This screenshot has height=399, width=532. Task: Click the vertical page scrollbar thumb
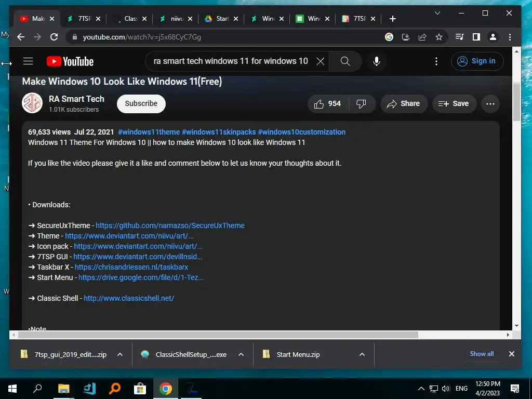[x=516, y=102]
